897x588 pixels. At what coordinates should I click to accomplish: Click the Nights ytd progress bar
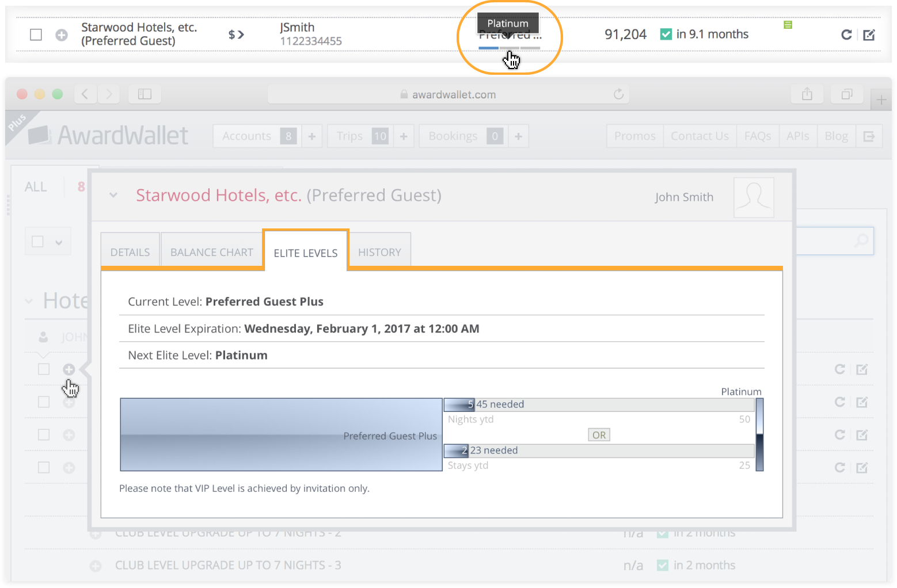pos(599,404)
